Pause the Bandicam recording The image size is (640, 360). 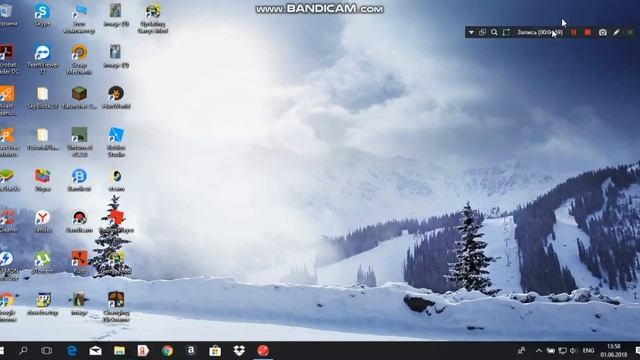[x=574, y=32]
